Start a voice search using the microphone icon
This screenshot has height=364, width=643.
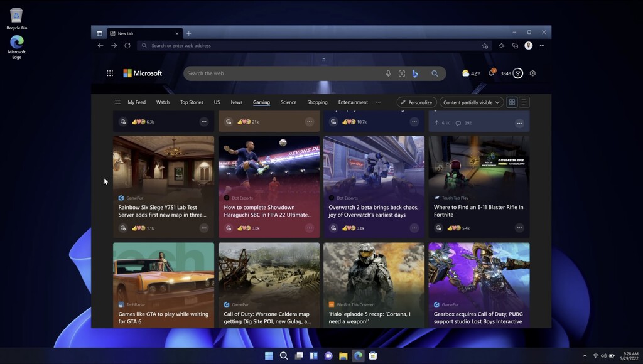click(x=388, y=73)
